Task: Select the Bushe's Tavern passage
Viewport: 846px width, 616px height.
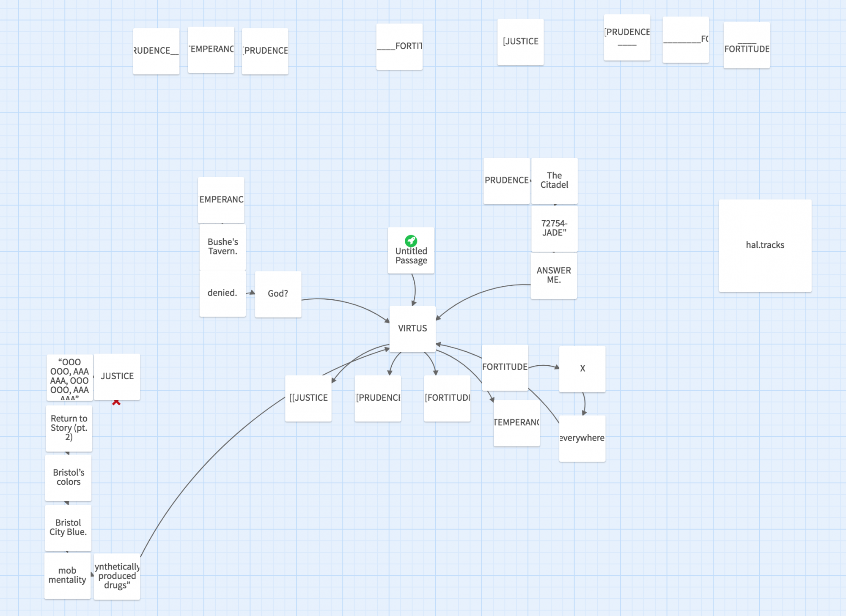Action: coord(222,247)
